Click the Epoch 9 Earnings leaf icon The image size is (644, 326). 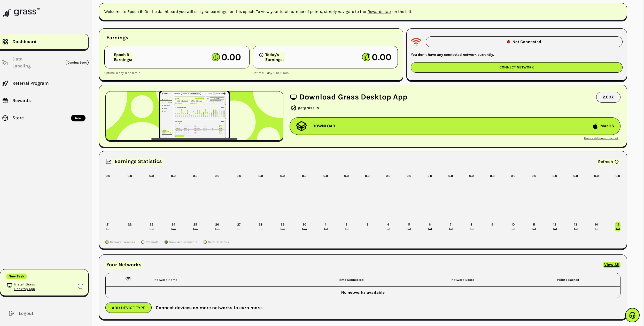216,57
